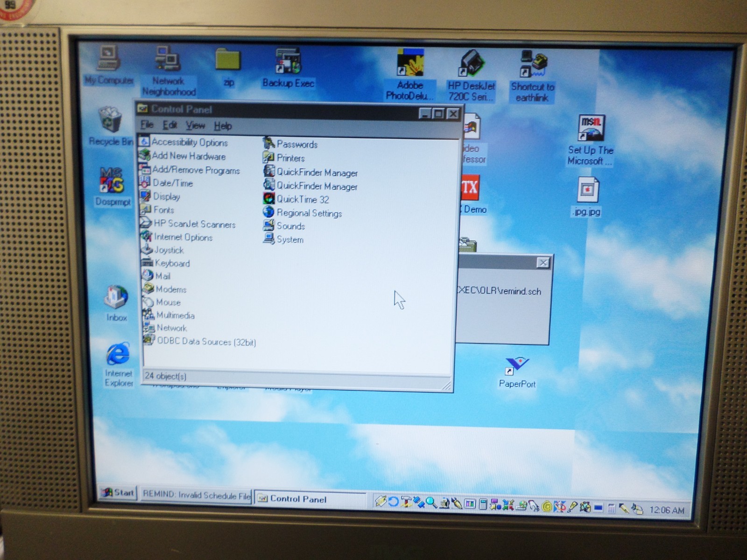Select HP DeskJet 720C desktop shortcut
The width and height of the screenshot is (747, 560).
coord(472,76)
